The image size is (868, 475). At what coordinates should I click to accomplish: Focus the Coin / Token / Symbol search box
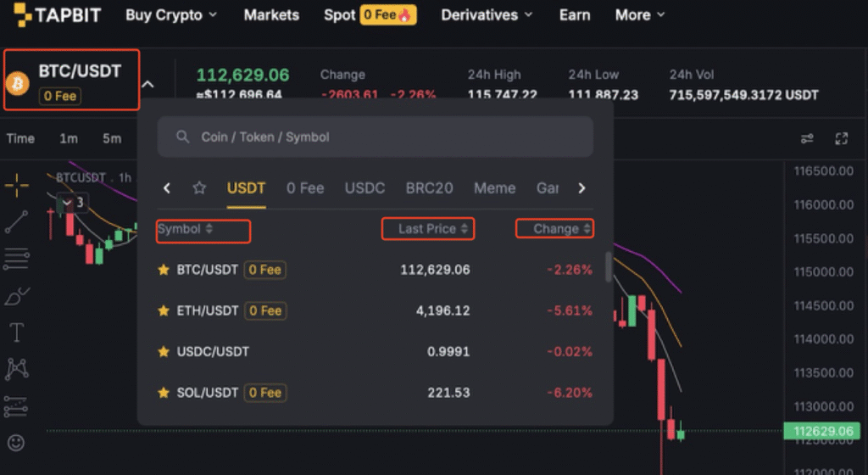coord(375,137)
